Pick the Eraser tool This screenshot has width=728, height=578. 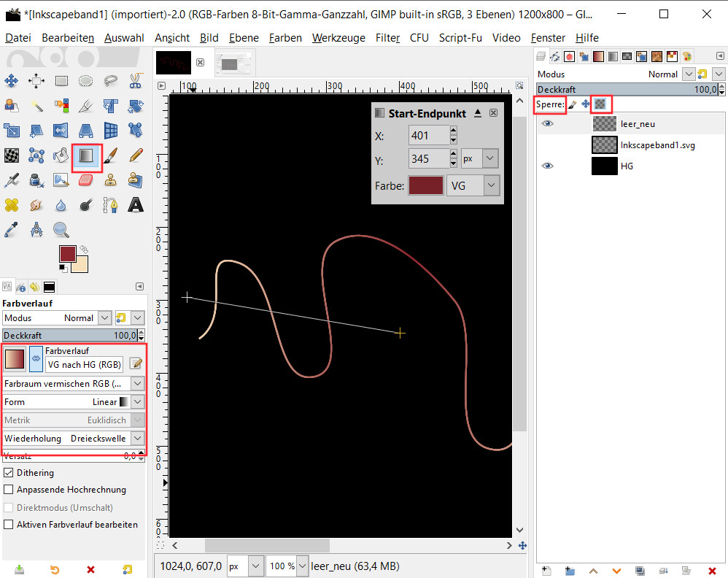click(86, 180)
